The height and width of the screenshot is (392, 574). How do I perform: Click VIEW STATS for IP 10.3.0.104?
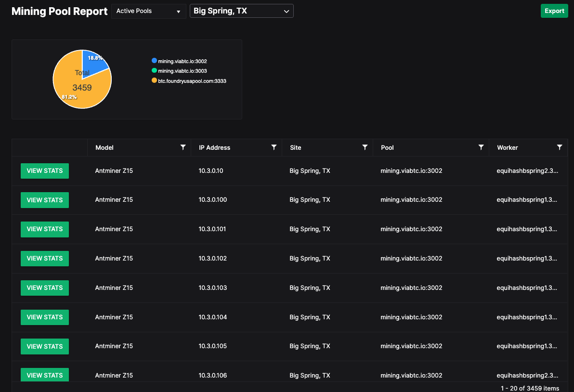coord(45,317)
